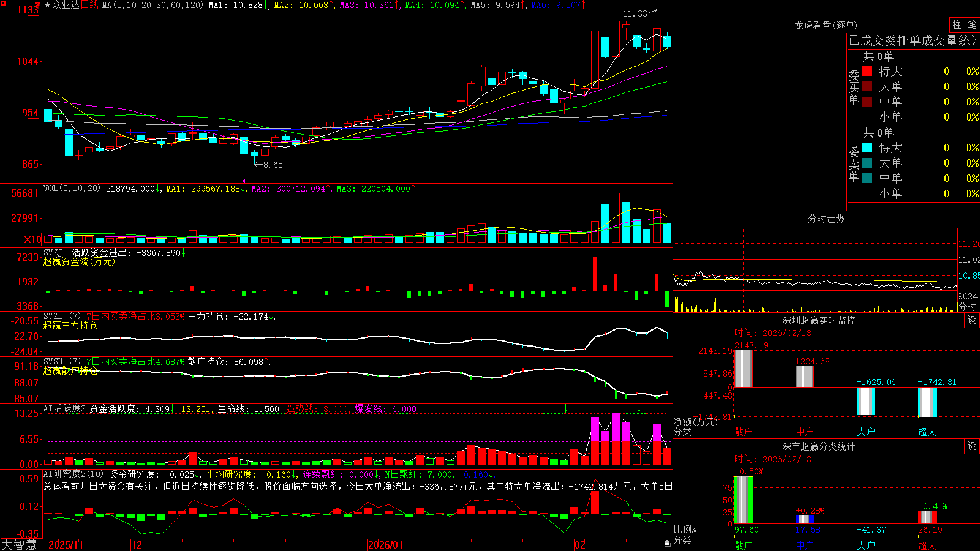Click the 超赢主力持仓 label
This screenshot has width=980, height=551.
pos(70,325)
